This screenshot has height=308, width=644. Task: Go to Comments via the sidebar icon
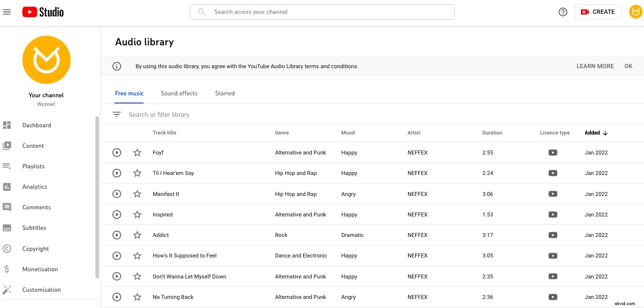[7, 207]
